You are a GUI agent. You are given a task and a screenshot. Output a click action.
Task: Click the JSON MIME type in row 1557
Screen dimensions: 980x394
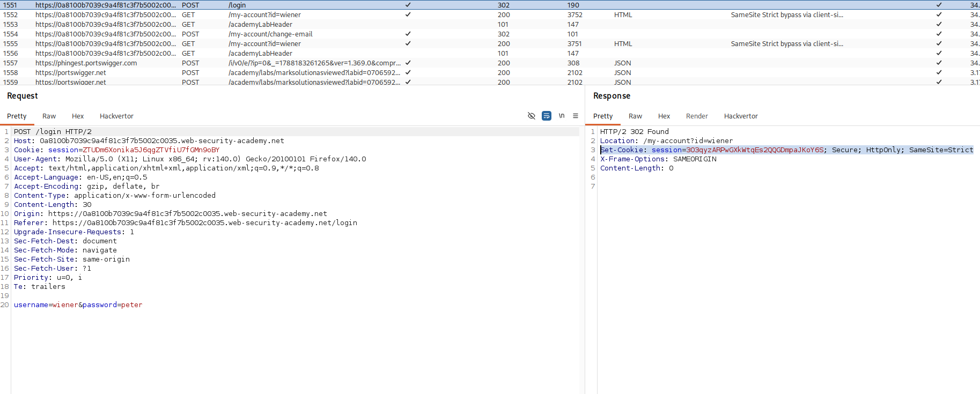pyautogui.click(x=623, y=63)
